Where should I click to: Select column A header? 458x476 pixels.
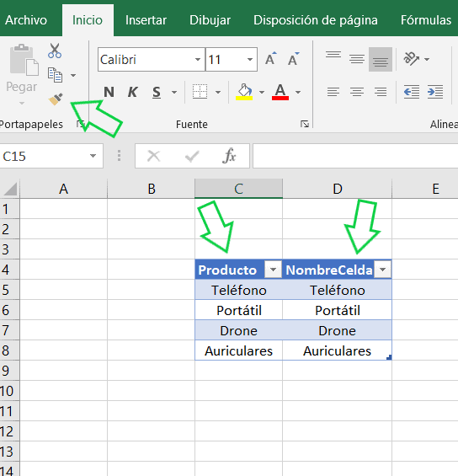pyautogui.click(x=63, y=189)
